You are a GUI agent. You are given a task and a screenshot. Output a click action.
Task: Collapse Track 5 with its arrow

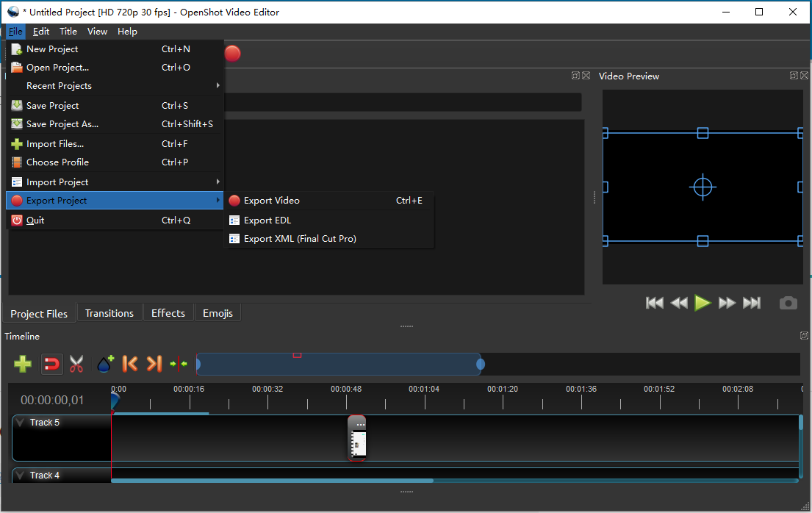click(x=20, y=423)
